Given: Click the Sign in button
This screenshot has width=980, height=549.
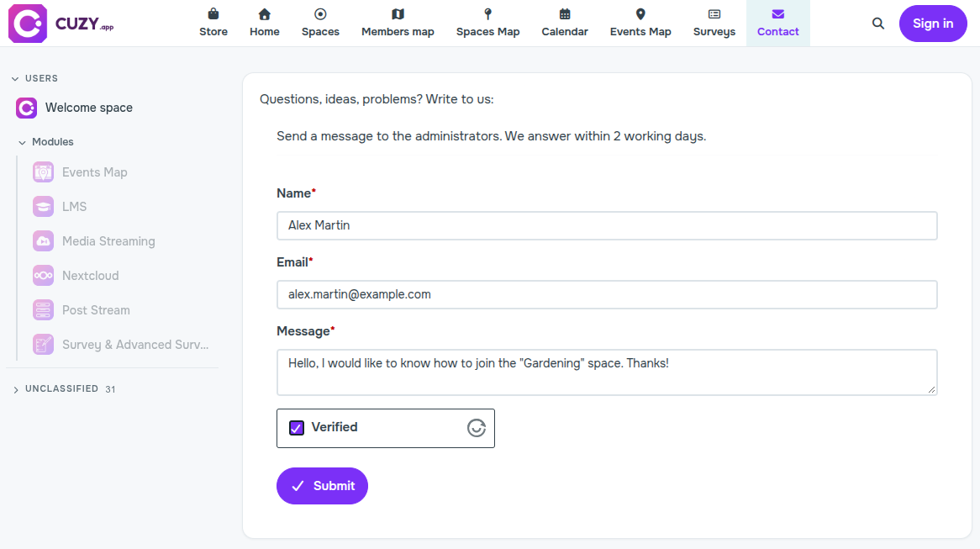Looking at the screenshot, I should coord(932,24).
